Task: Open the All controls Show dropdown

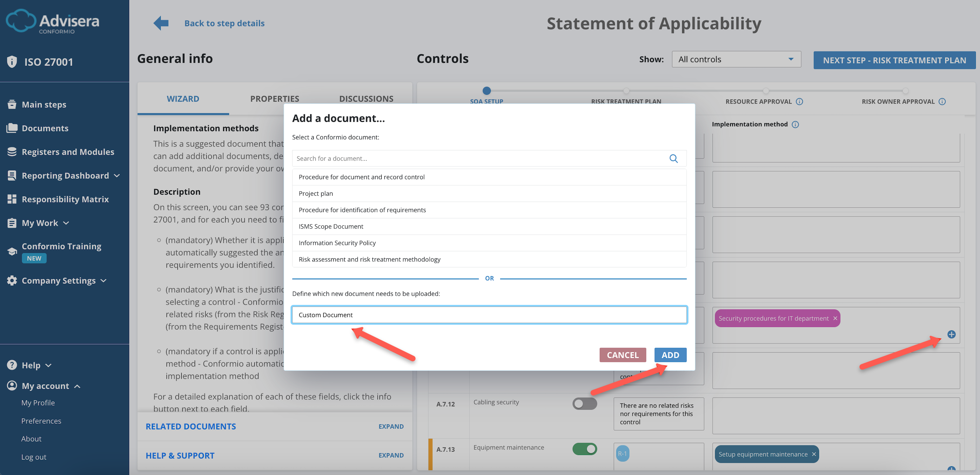Action: click(x=736, y=59)
